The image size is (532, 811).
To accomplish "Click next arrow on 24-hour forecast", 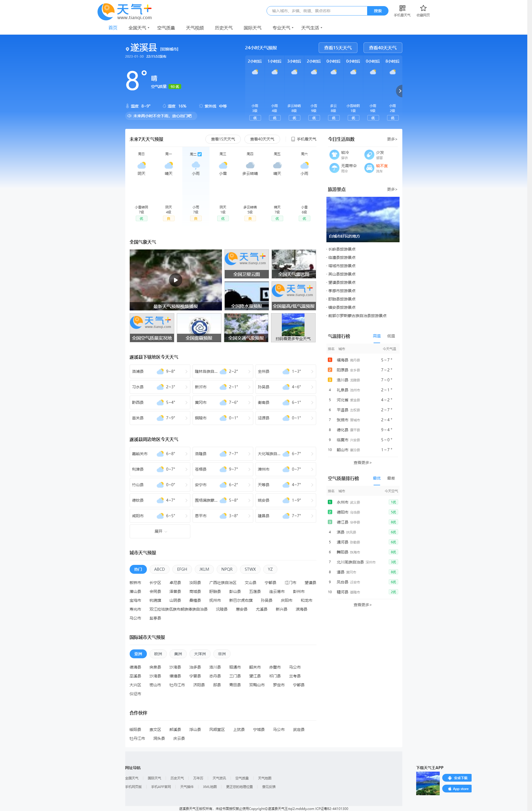I will click(x=400, y=91).
